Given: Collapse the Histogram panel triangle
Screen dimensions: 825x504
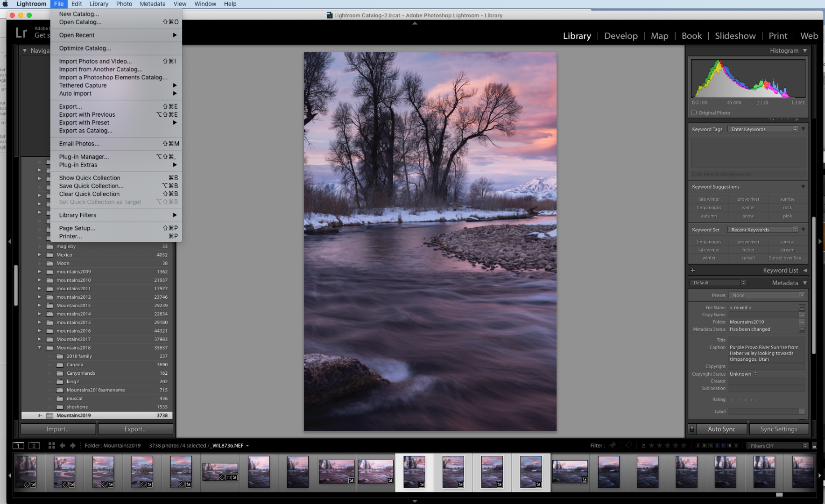Looking at the screenshot, I should click(805, 50).
